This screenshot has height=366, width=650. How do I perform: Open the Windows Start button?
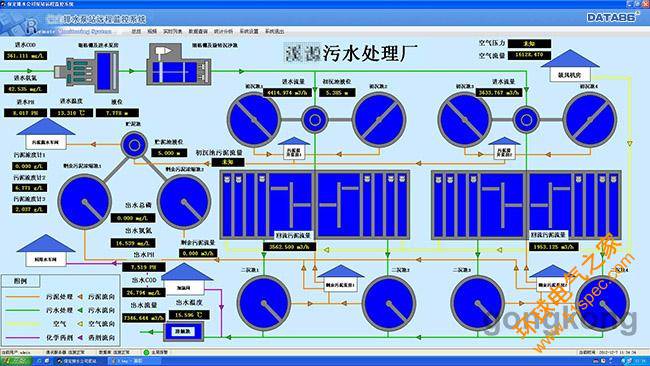16,361
